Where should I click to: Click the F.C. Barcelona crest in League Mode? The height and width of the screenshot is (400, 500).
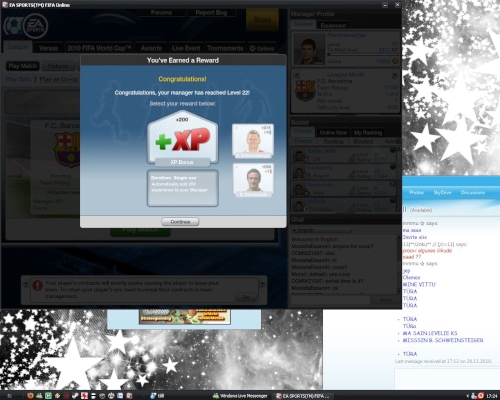(x=305, y=91)
